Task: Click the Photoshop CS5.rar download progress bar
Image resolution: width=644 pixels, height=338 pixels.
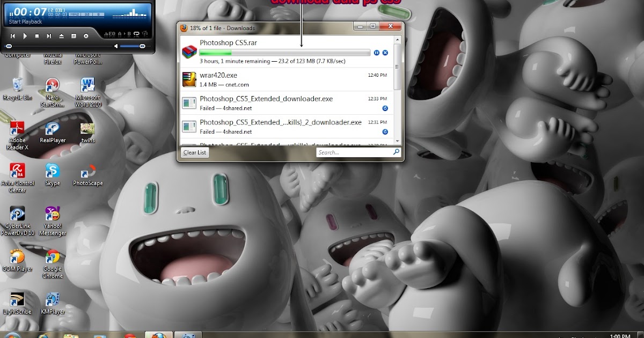Action: tap(284, 53)
